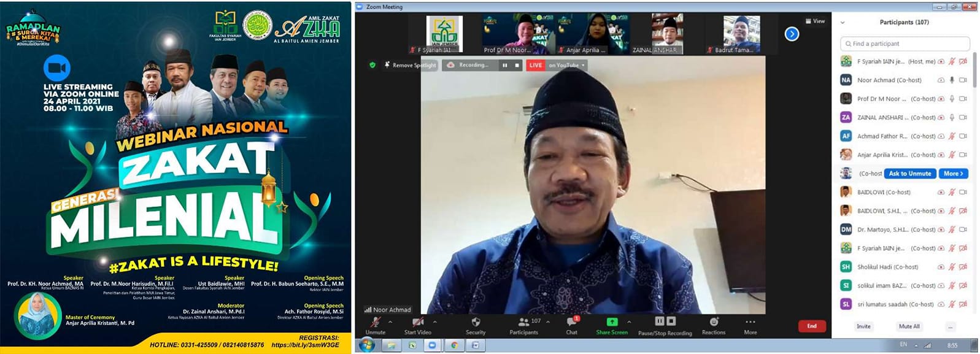Open the Reactions emoji picker
The image size is (980, 354).
pos(714,322)
